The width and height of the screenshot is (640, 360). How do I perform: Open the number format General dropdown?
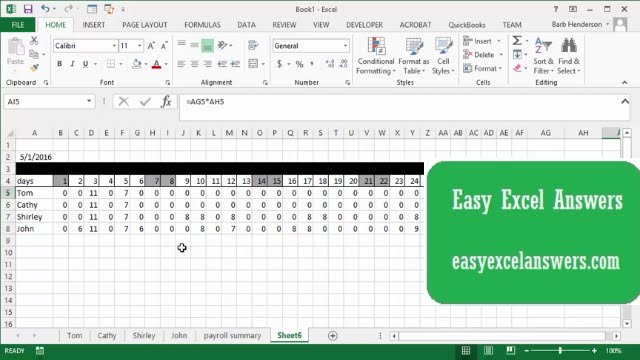345,46
